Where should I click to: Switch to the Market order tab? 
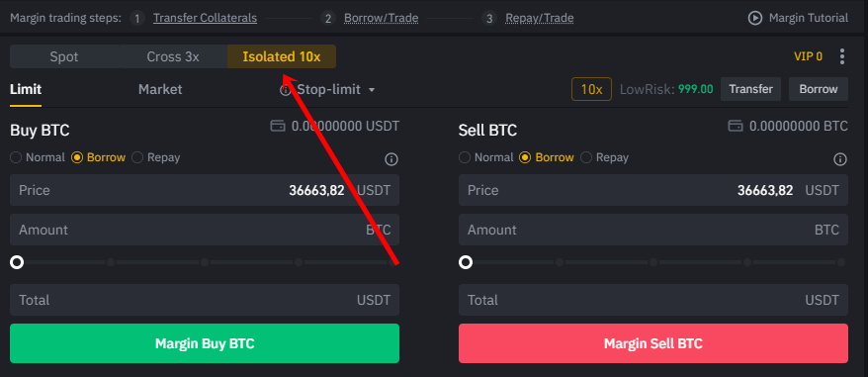[x=160, y=89]
